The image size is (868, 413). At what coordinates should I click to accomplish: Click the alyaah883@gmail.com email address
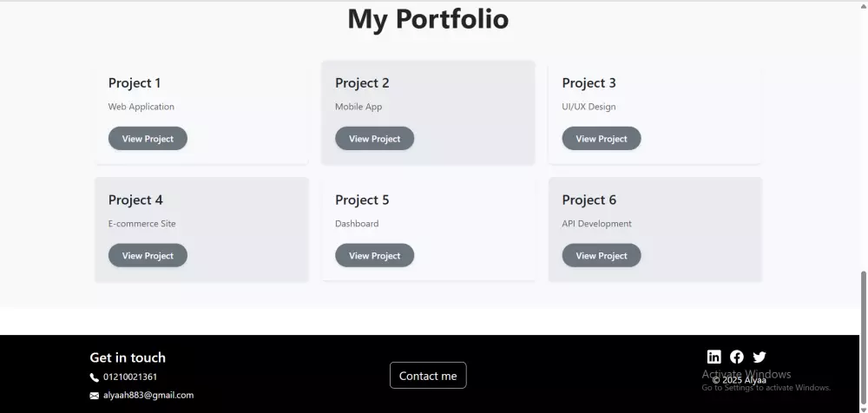point(148,396)
